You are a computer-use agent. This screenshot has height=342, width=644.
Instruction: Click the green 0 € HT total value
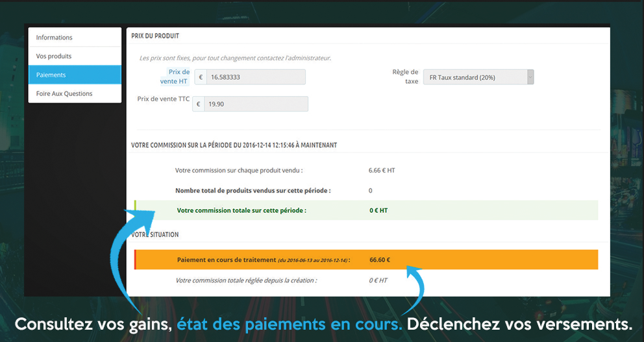click(378, 211)
